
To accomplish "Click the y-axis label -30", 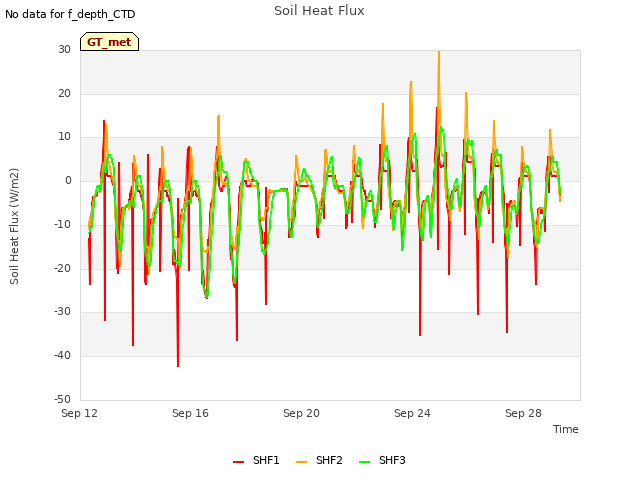I will pyautogui.click(x=63, y=311).
